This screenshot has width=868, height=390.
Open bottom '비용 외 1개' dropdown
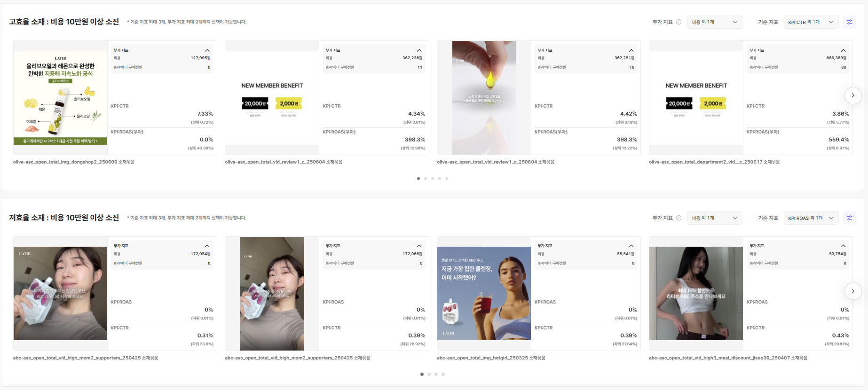click(x=715, y=218)
